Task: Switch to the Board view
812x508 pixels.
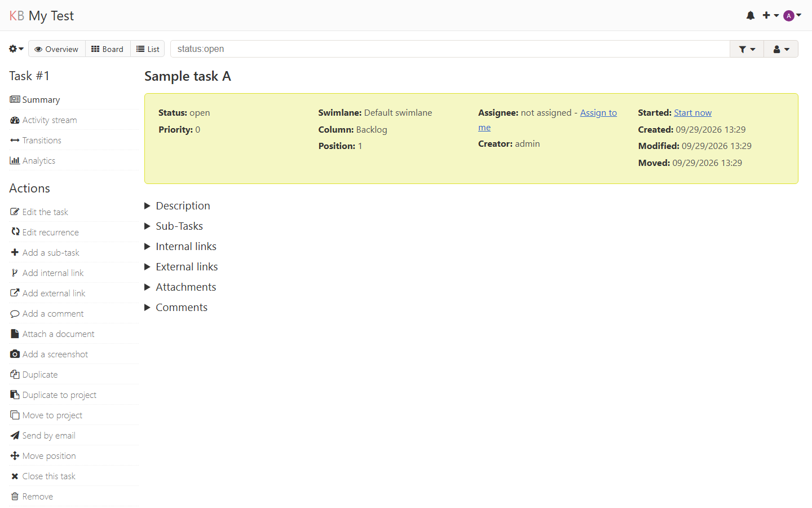Action: pos(108,49)
